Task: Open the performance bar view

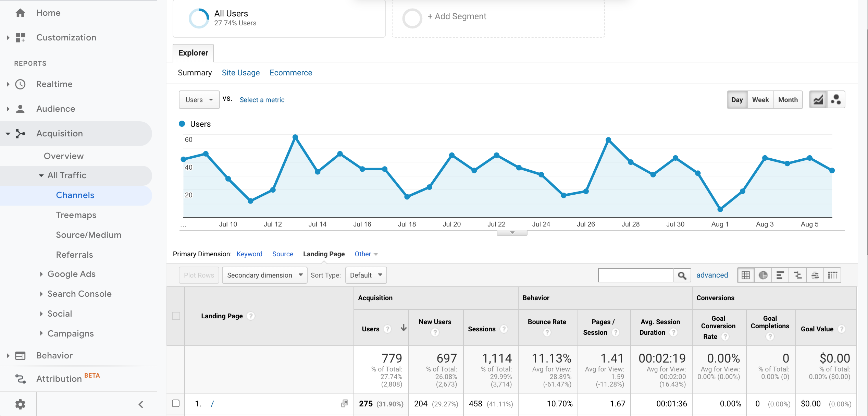Action: [x=780, y=275]
